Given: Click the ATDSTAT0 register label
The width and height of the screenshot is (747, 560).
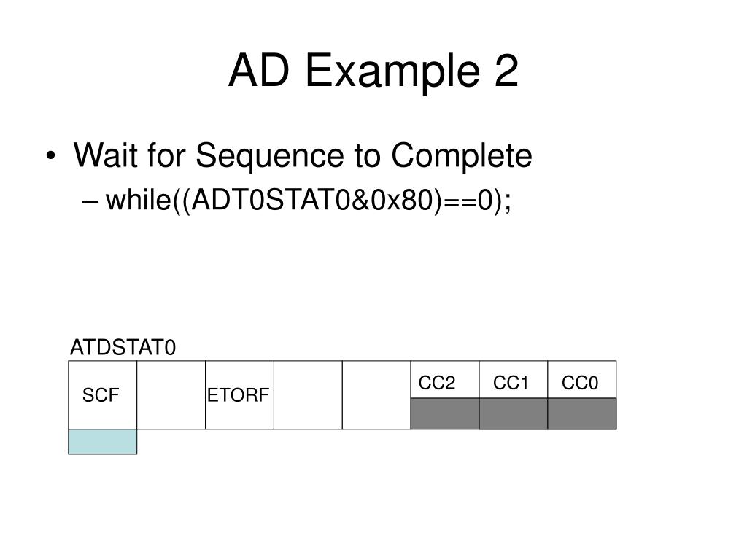Looking at the screenshot, I should click(123, 348).
